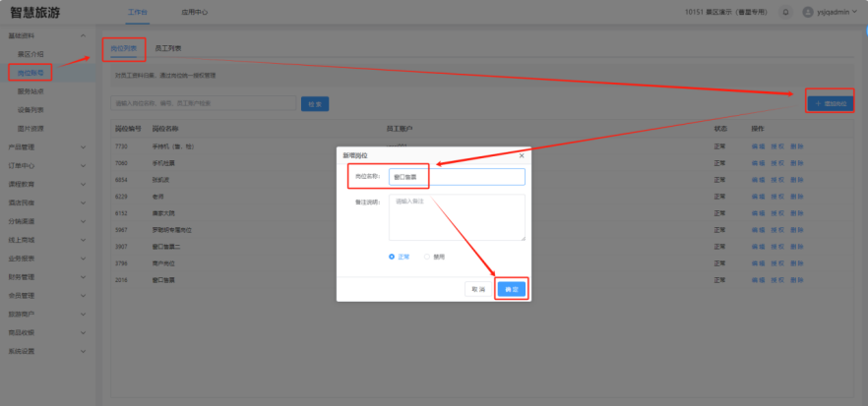The width and height of the screenshot is (868, 406).
Task: Click the 岗位名称 input field
Action: [457, 177]
